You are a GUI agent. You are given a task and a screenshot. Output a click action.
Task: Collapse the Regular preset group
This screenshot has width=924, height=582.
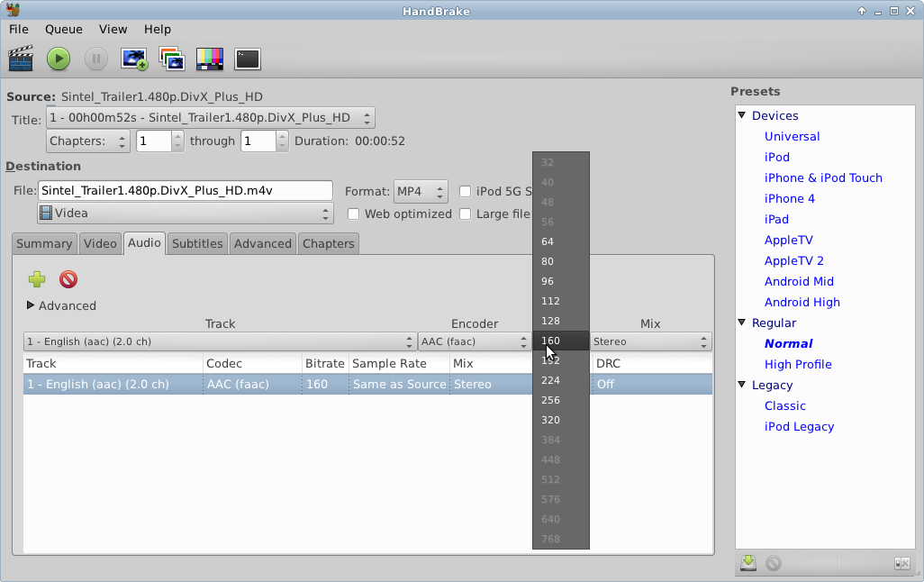pos(742,323)
